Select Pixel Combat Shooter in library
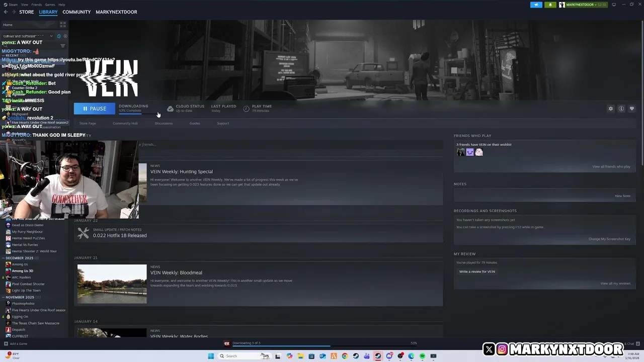This screenshot has height=362, width=644. pos(28,284)
